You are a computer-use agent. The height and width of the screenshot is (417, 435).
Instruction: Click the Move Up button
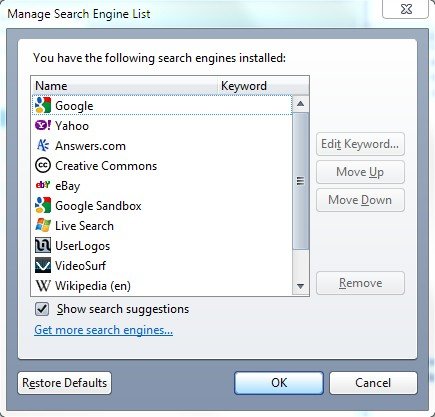[360, 172]
